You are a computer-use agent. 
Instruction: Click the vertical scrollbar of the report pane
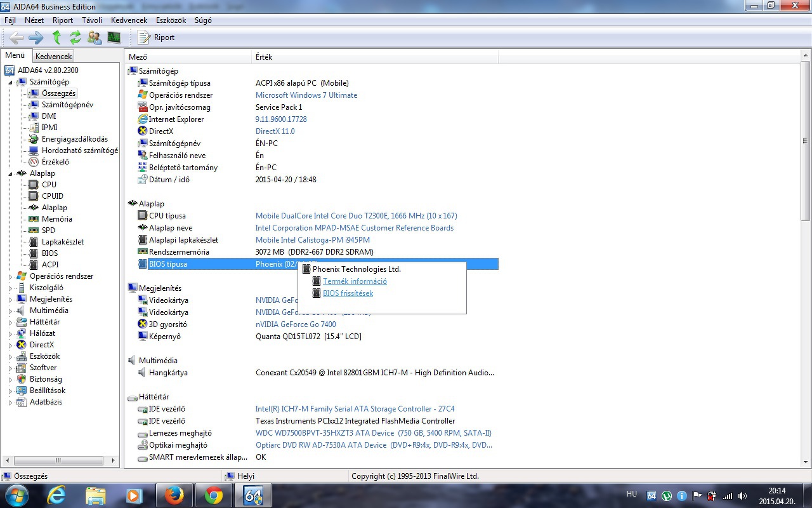(x=806, y=260)
